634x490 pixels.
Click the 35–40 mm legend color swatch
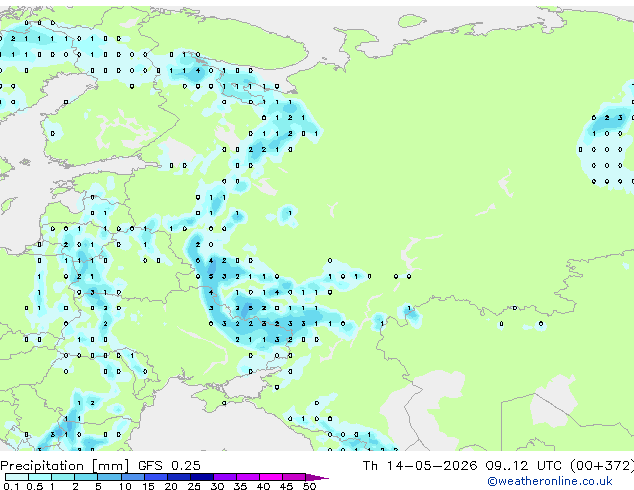click(x=247, y=477)
